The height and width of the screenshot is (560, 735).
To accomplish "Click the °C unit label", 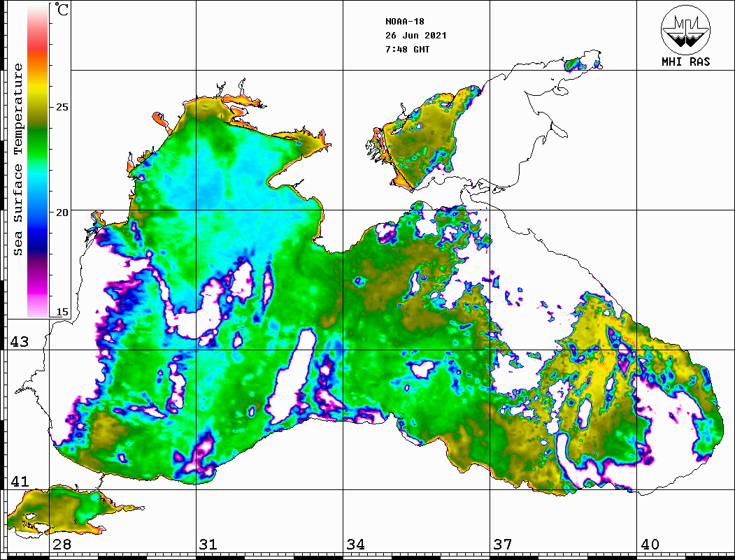I will click(62, 9).
